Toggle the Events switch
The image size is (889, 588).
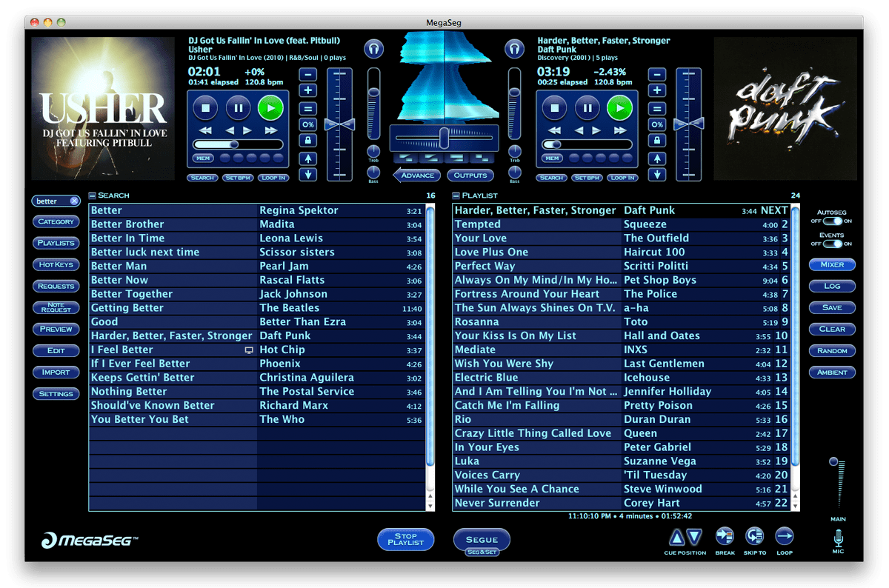(832, 244)
